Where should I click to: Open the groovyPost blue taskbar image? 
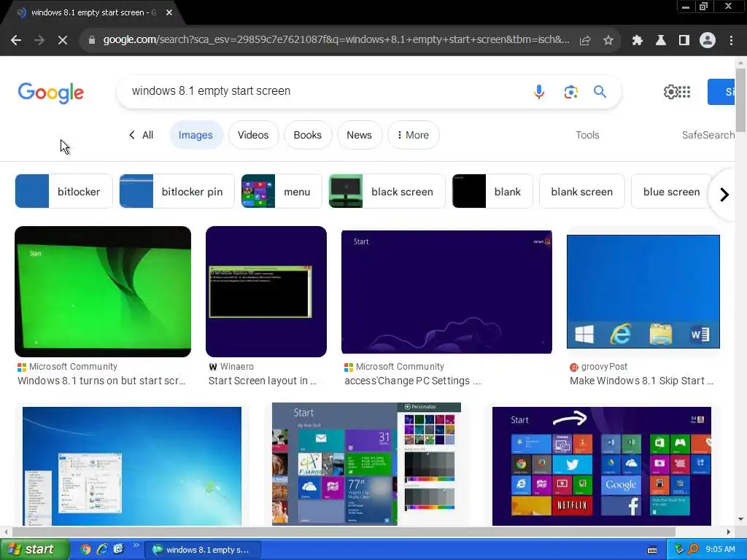coord(643,292)
